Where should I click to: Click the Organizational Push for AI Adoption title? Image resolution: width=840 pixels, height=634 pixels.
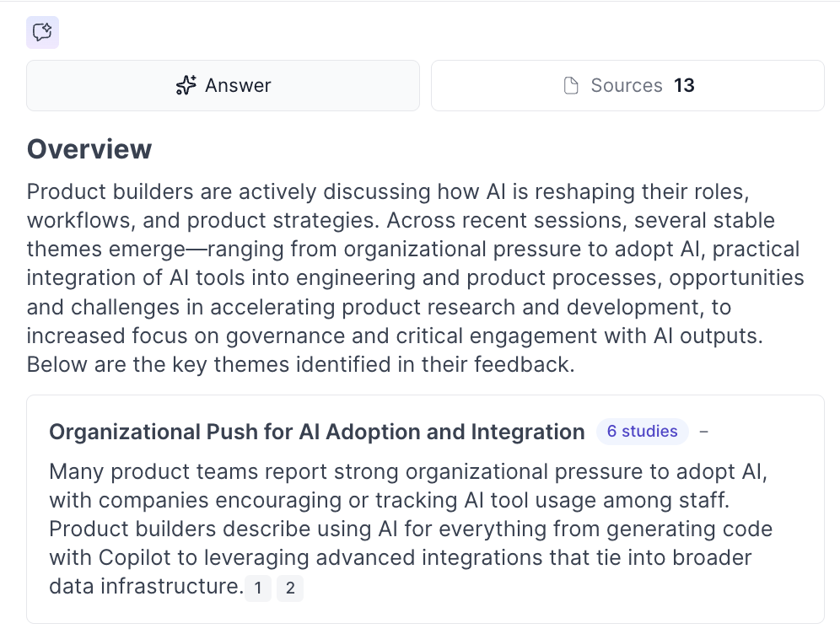[x=316, y=433]
